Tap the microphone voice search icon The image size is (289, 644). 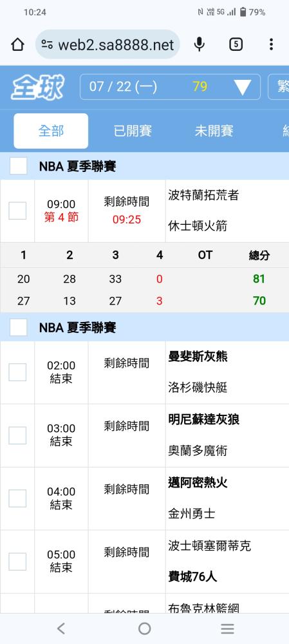point(199,44)
